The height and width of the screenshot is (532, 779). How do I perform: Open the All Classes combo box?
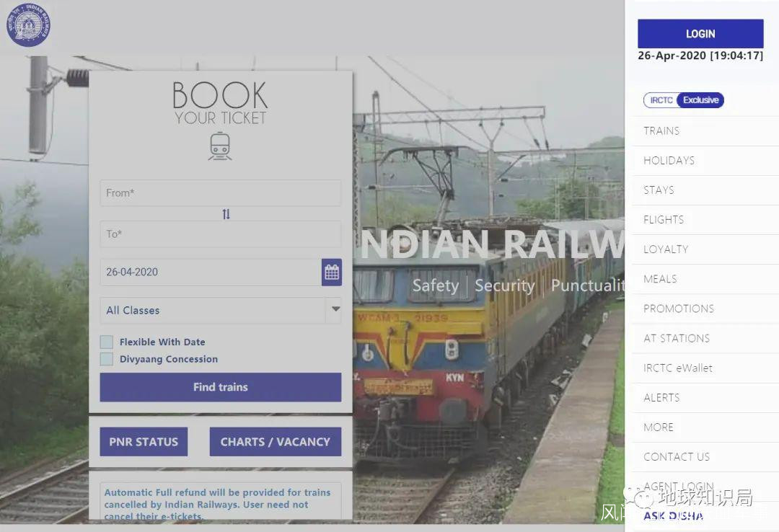pos(220,311)
